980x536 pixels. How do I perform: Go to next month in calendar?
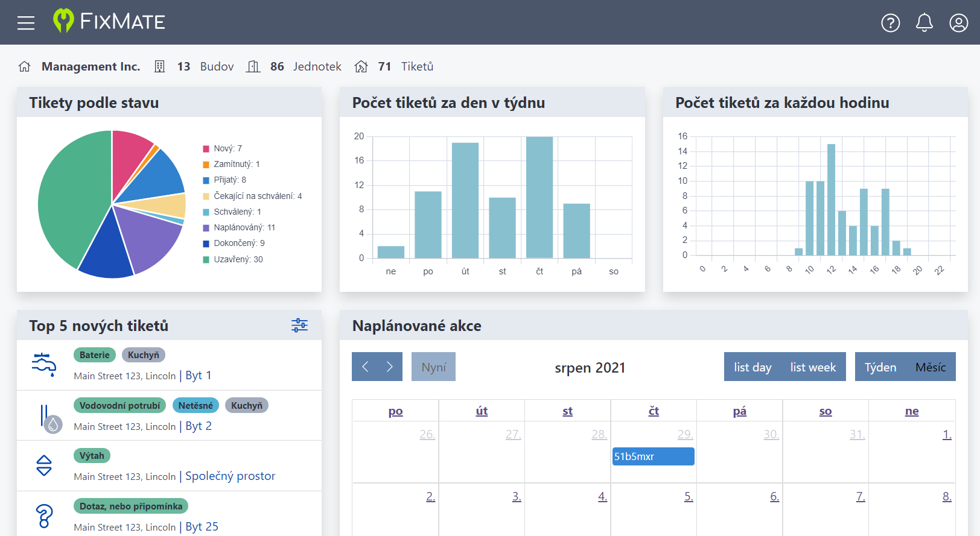point(390,367)
